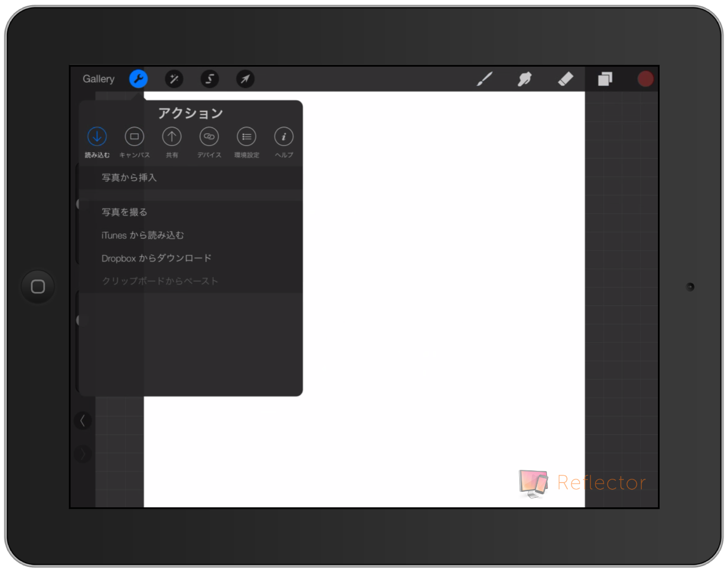This screenshot has height=573, width=728.
Task: Switch to the 環境設定 preferences tab
Action: click(247, 143)
